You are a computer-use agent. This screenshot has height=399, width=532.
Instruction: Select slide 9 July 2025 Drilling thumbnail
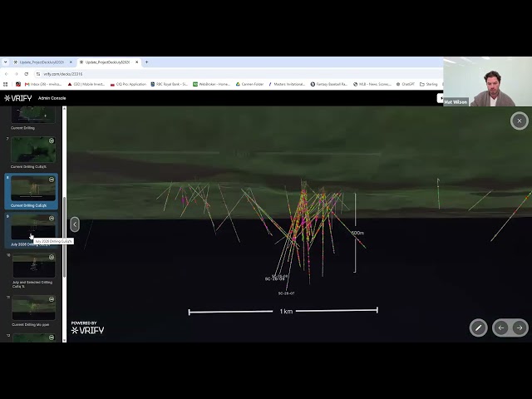[x=33, y=227]
